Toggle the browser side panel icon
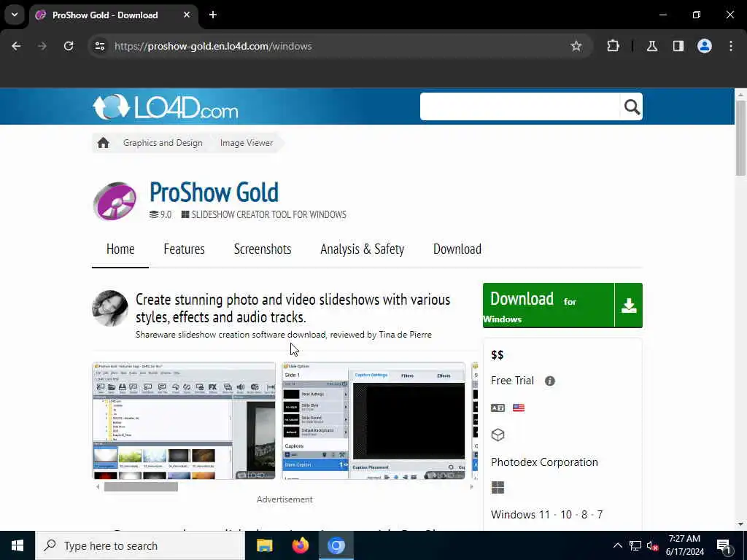The image size is (747, 560). tap(678, 46)
